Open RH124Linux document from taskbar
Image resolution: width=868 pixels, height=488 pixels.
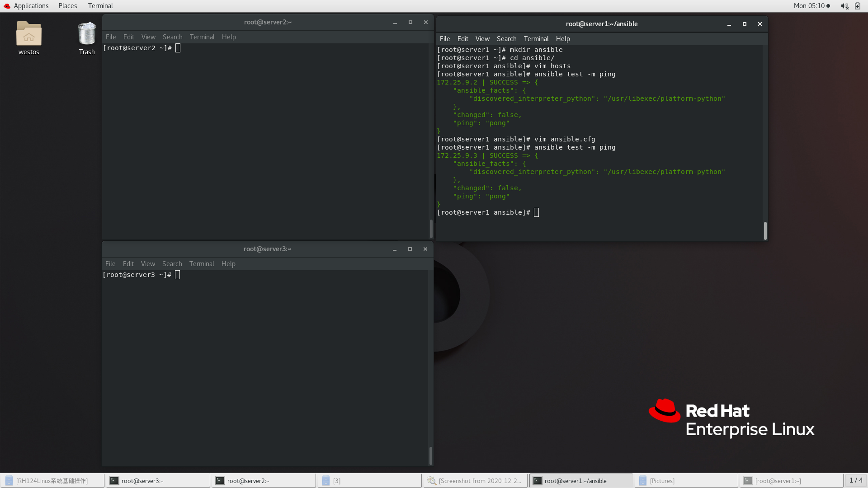click(x=52, y=481)
